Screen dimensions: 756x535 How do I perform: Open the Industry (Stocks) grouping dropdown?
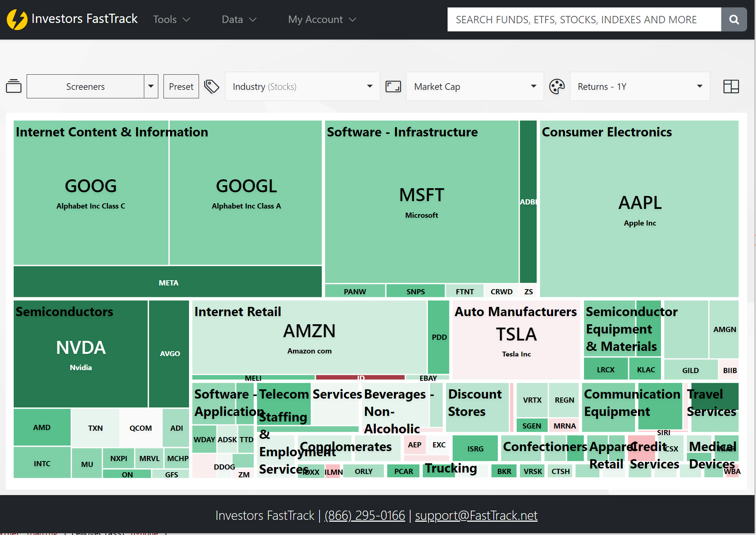pyautogui.click(x=303, y=87)
